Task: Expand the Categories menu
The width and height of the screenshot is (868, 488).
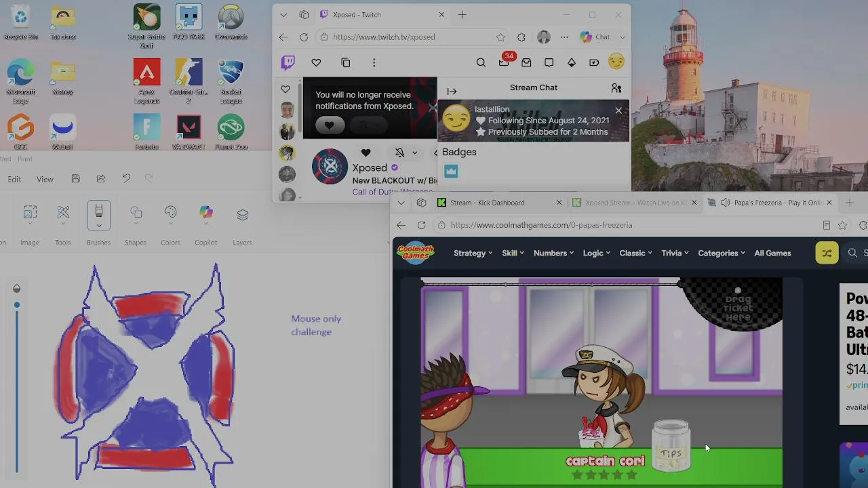Action: (722, 253)
